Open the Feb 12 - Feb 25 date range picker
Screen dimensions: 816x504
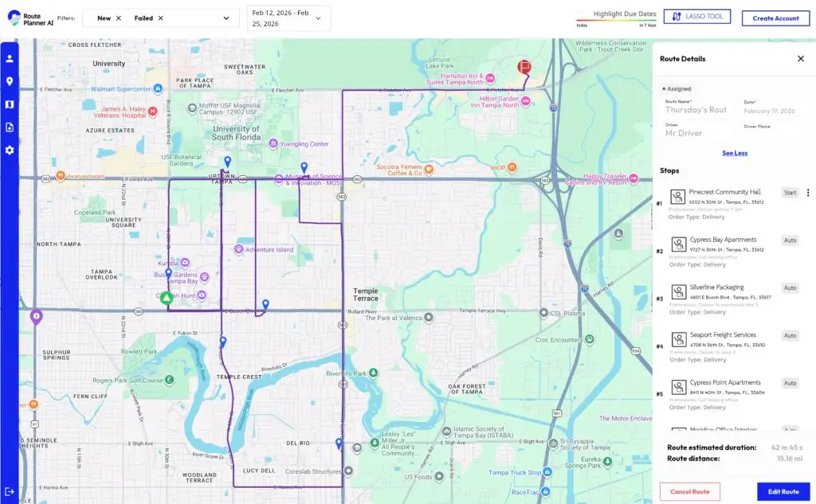pyautogui.click(x=288, y=17)
